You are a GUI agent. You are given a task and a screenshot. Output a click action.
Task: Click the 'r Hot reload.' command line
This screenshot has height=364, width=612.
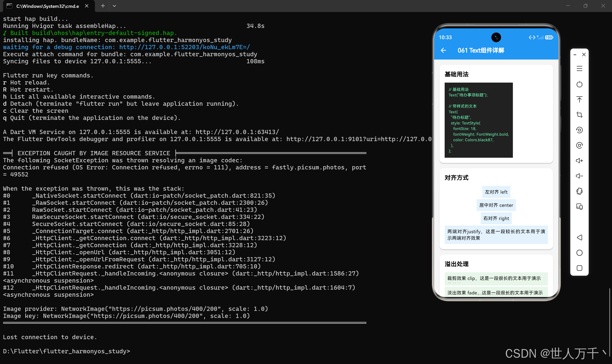(x=26, y=82)
